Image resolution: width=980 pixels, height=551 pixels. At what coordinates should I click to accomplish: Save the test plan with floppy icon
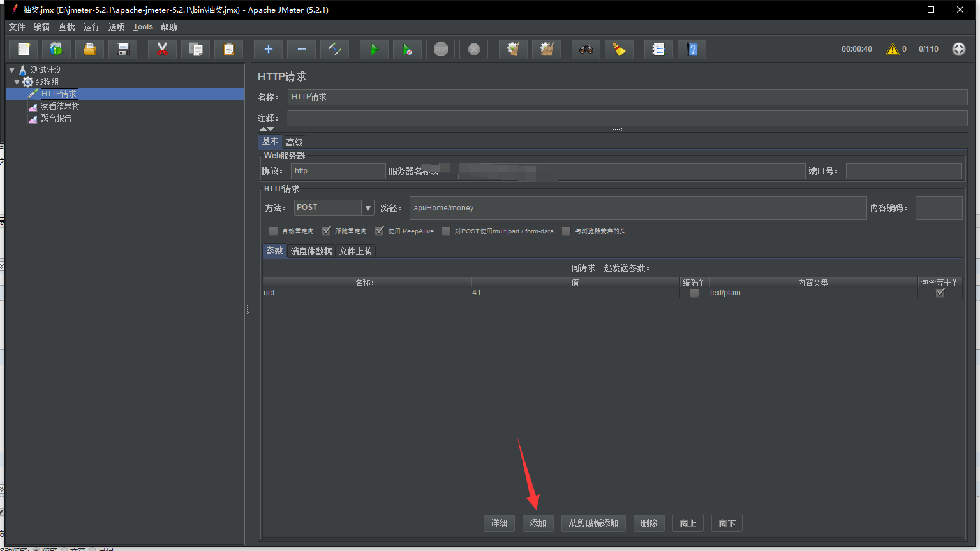click(x=123, y=49)
